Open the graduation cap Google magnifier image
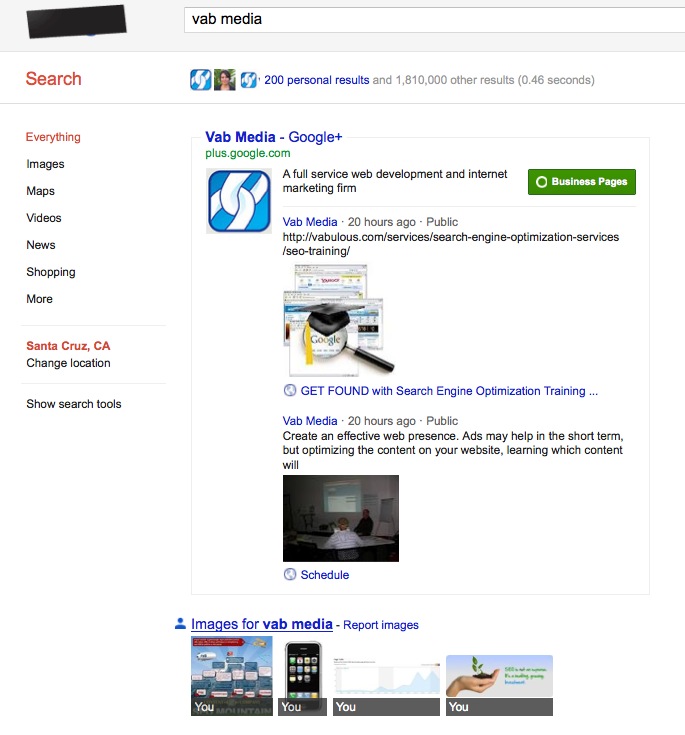The height and width of the screenshot is (735, 685). point(339,320)
